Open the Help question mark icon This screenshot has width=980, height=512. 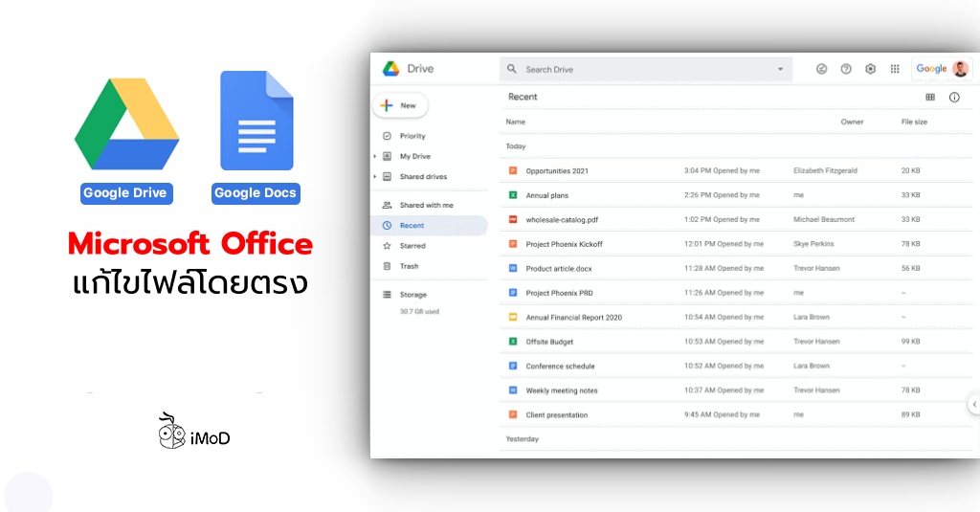click(x=846, y=69)
